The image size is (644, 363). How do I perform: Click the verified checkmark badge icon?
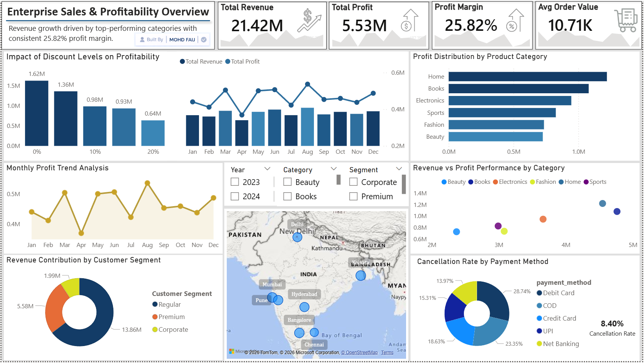204,40
